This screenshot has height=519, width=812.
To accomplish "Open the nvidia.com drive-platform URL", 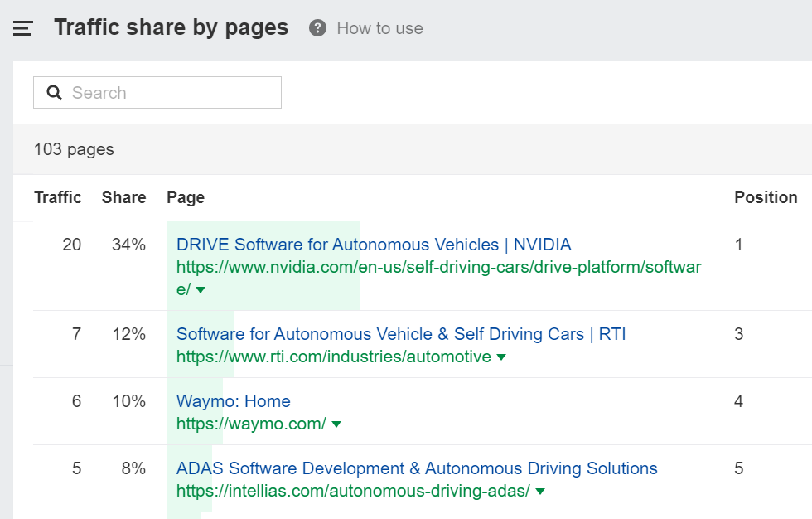I will pos(438,267).
